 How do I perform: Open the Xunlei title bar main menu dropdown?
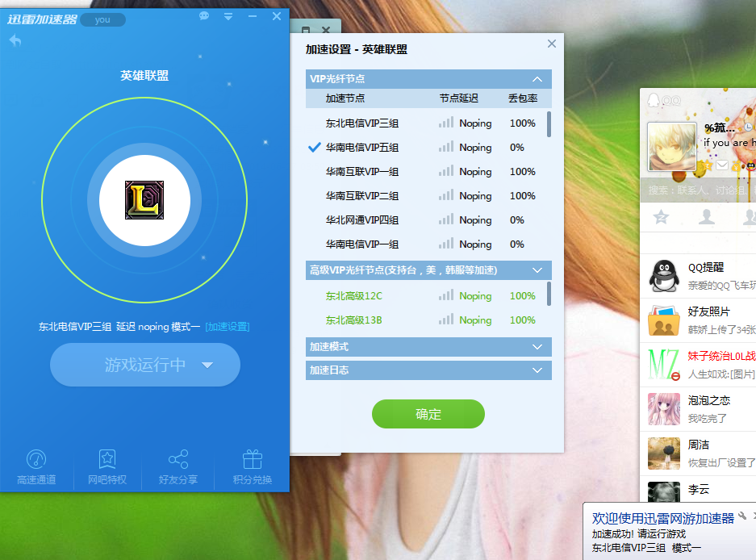pos(228,16)
